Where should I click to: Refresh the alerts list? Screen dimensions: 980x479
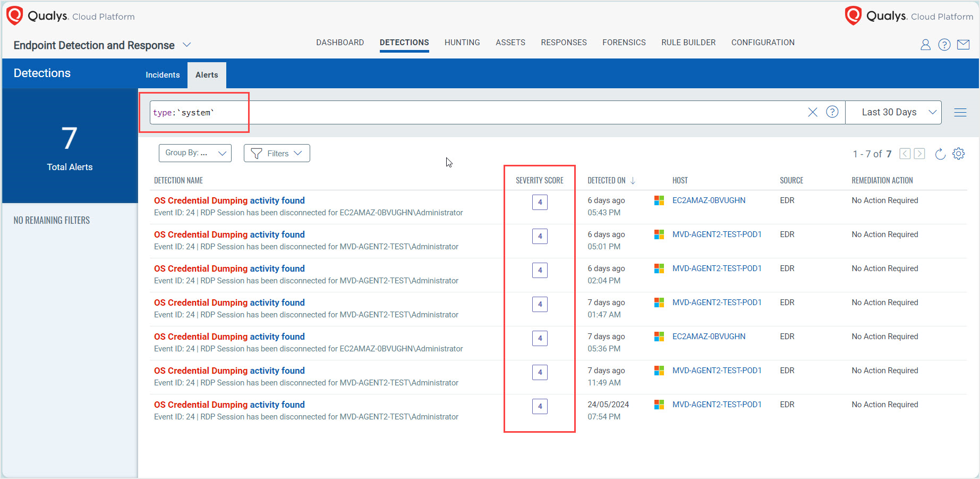(940, 154)
